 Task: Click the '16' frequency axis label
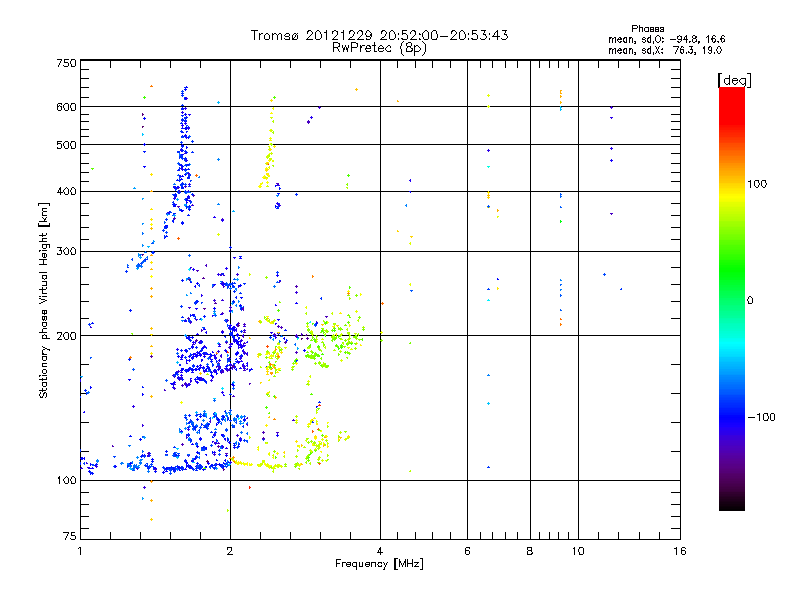point(680,551)
